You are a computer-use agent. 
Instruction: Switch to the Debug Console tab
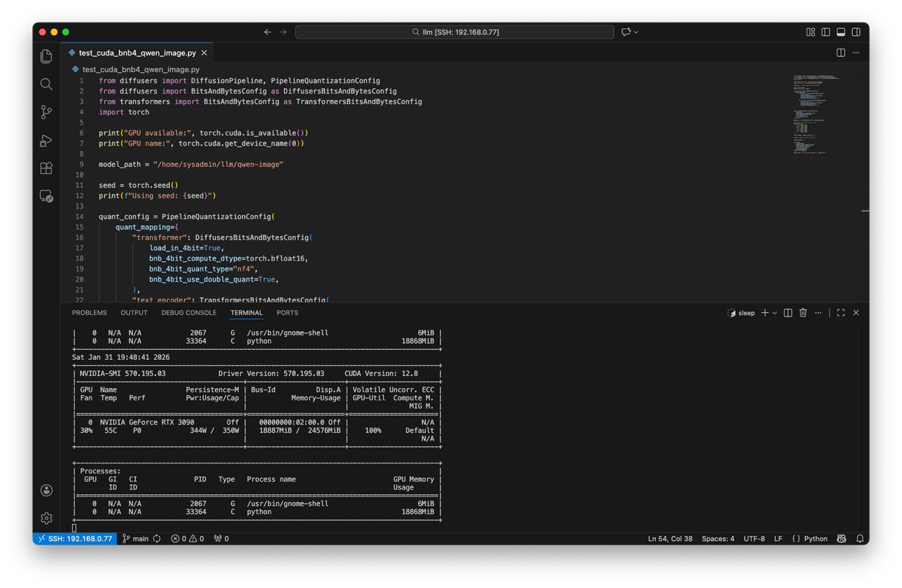(189, 313)
